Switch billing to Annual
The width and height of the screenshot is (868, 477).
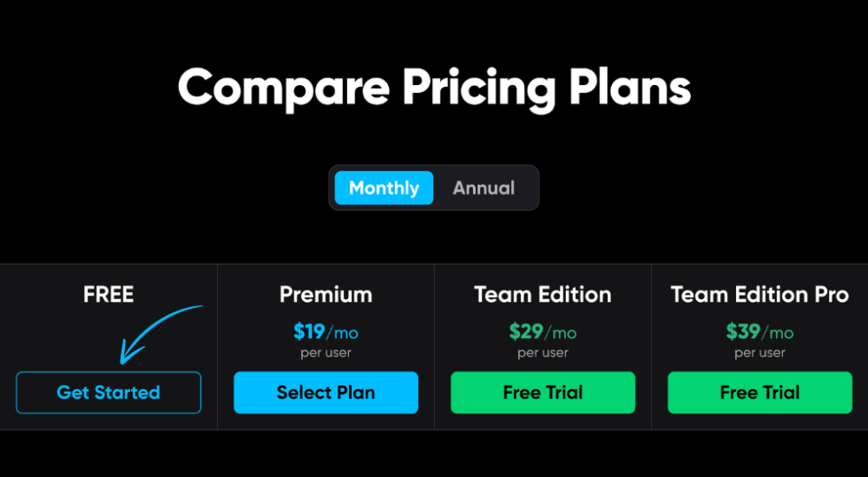(484, 188)
